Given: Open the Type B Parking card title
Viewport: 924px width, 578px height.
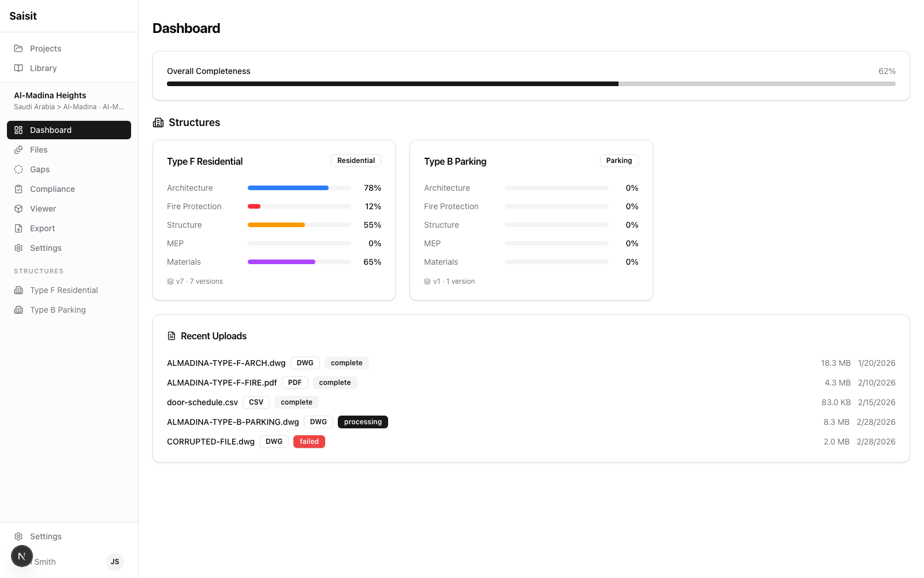Looking at the screenshot, I should pos(455,161).
